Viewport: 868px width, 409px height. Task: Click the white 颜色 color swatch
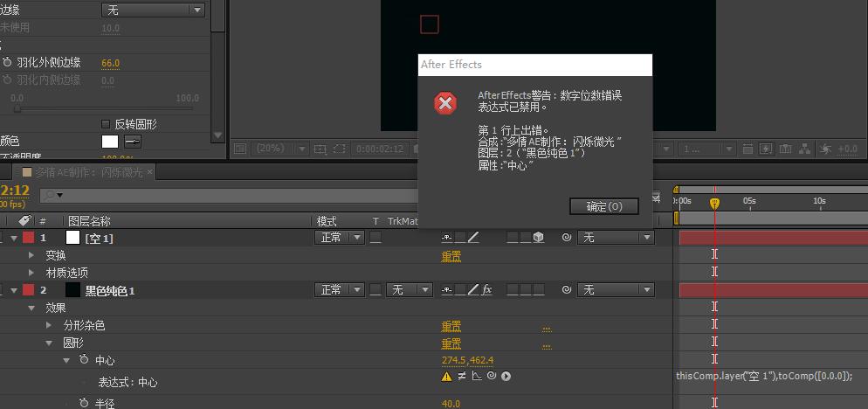click(x=110, y=142)
